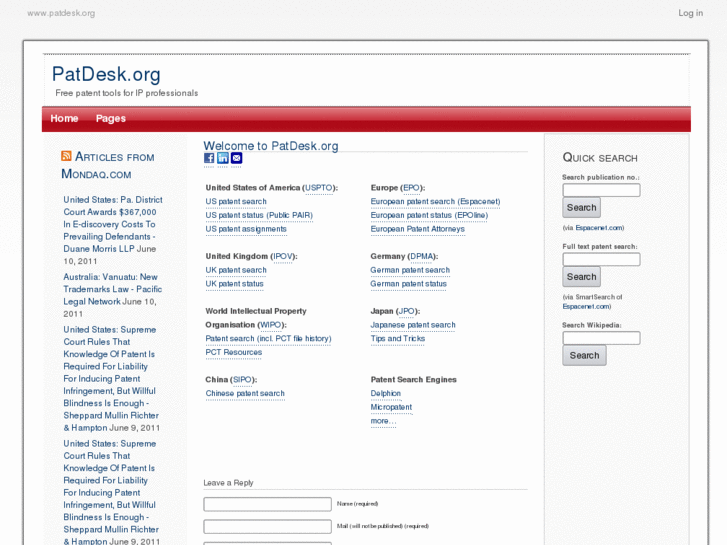
Task: Open Vanuatu New Trademarks Law article
Action: (x=112, y=289)
